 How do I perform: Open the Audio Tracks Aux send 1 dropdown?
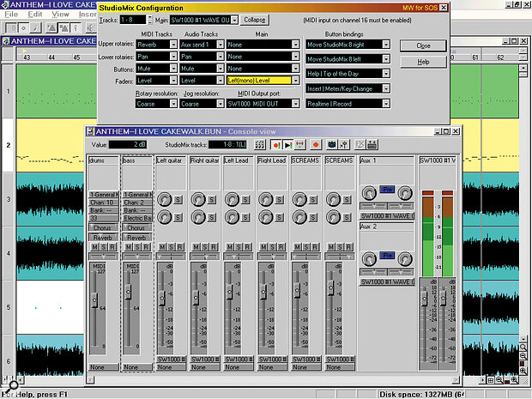click(x=221, y=45)
